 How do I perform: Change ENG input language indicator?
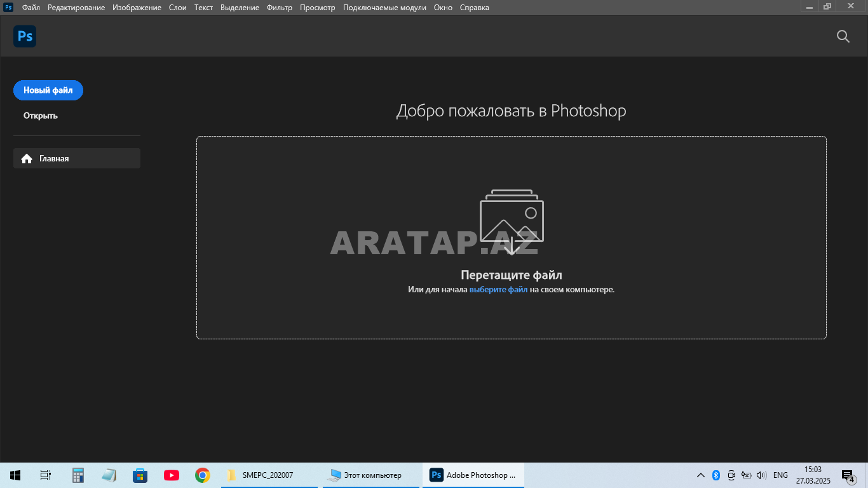point(780,475)
